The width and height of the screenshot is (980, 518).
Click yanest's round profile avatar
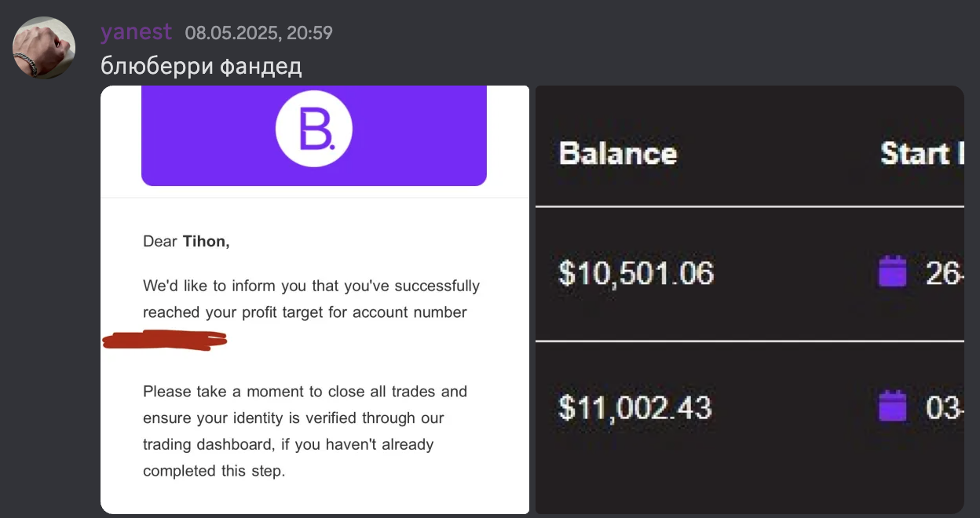pos(44,48)
